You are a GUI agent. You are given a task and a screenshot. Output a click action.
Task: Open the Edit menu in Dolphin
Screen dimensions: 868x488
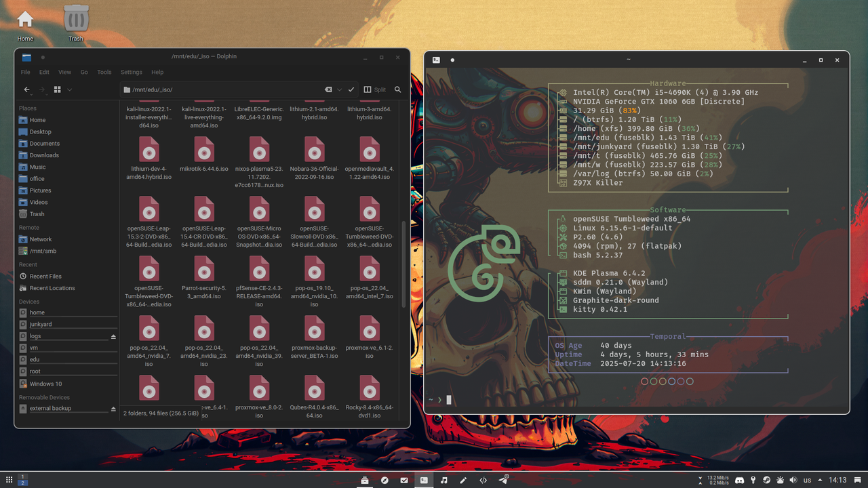(44, 72)
